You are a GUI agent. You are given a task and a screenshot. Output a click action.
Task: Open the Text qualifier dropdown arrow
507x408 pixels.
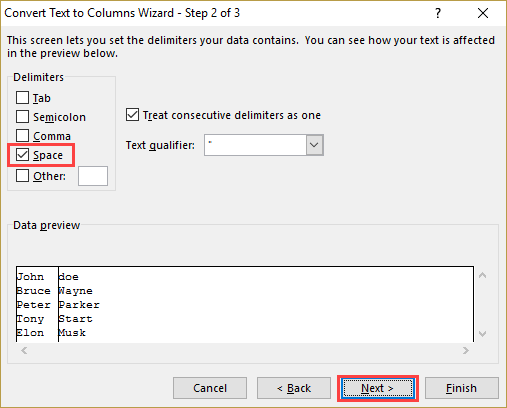(314, 145)
